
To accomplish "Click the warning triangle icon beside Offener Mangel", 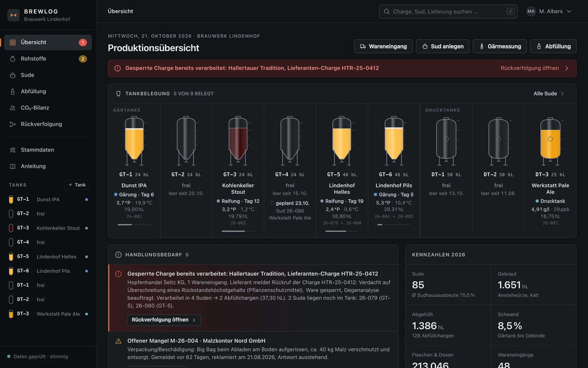I will 118,341.
